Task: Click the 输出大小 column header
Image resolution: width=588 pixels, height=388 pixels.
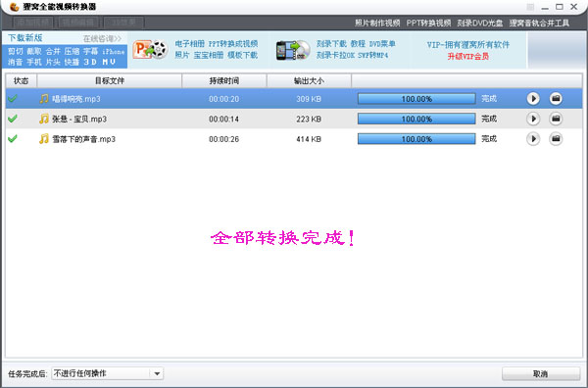Action: [309, 80]
